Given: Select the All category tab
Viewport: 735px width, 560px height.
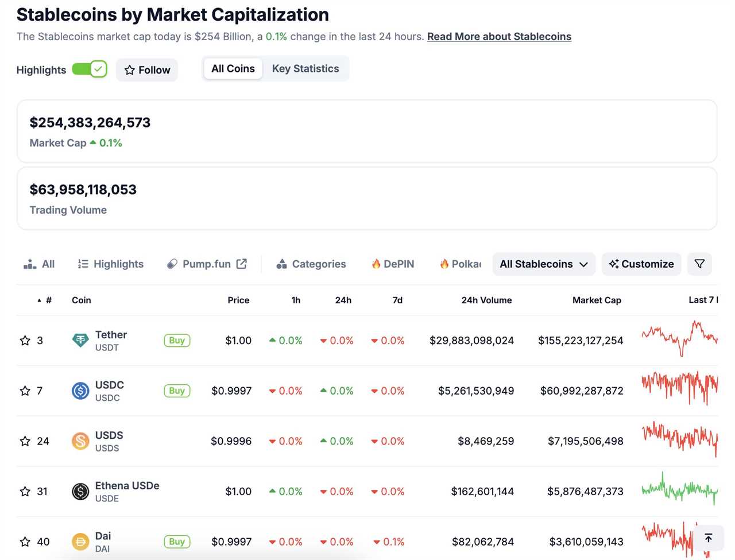Looking at the screenshot, I should (x=39, y=264).
